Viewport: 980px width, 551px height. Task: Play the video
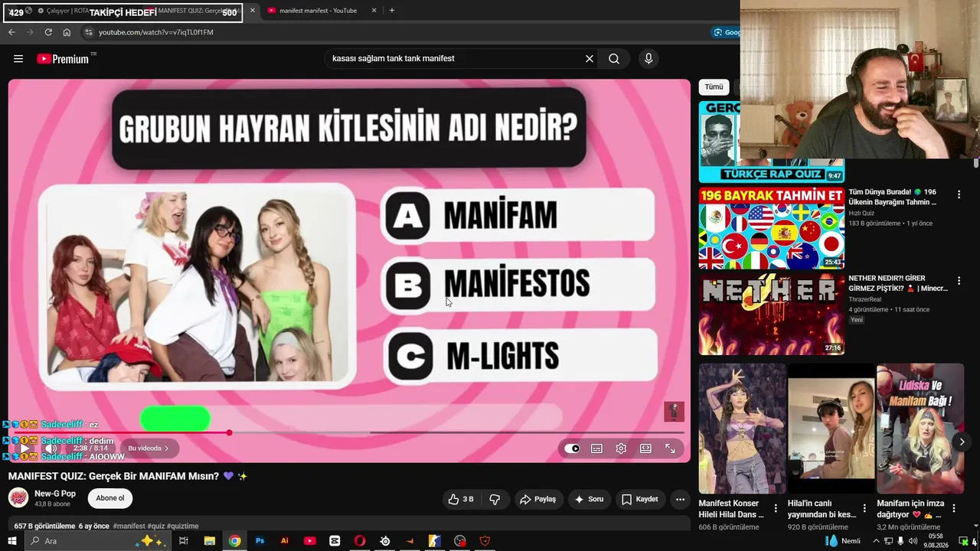tap(24, 448)
